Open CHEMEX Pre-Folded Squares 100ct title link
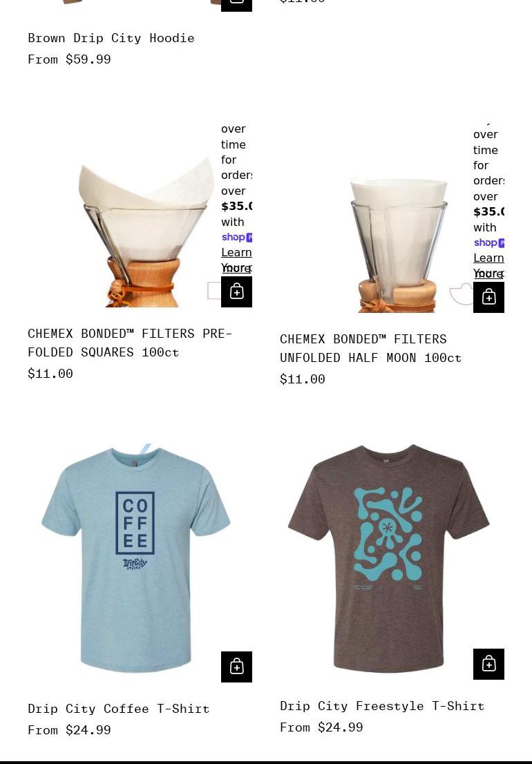 coord(130,343)
